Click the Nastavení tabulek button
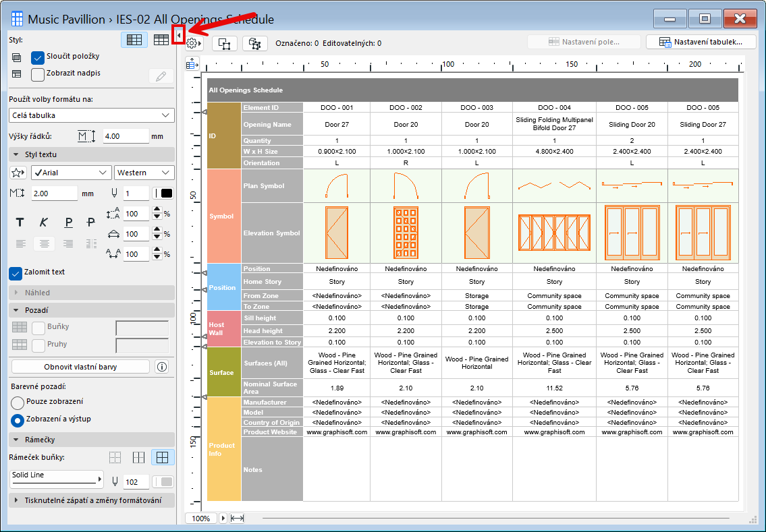The width and height of the screenshot is (766, 532). click(703, 42)
